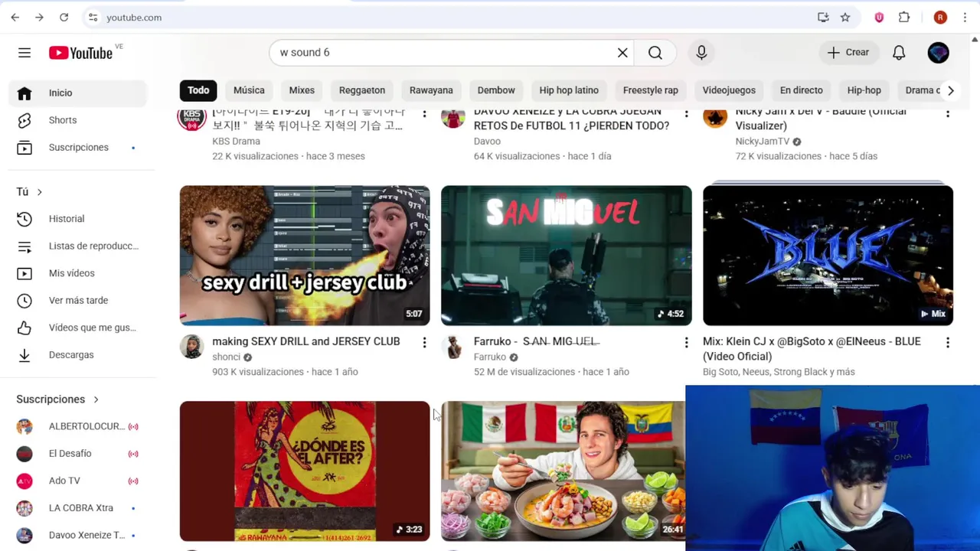Viewport: 980px width, 551px height.
Task: Open options menu for Davoo futbol video
Action: coord(686,113)
